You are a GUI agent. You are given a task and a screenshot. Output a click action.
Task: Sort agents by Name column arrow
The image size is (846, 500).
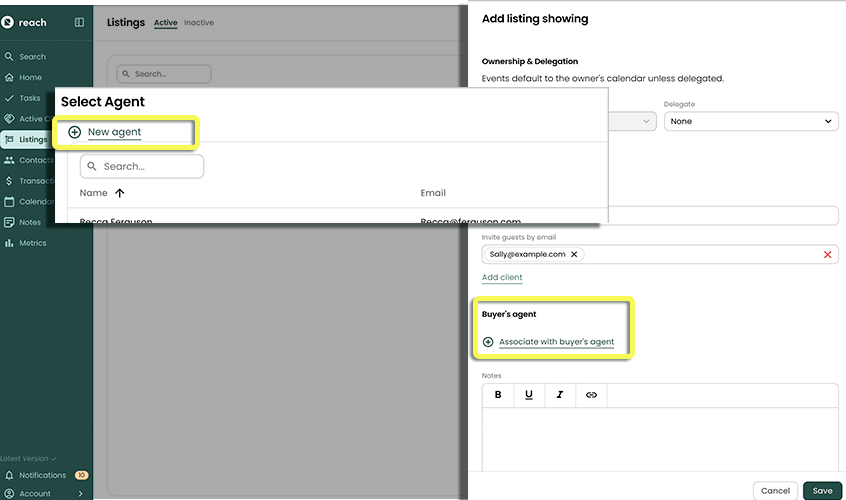120,193
